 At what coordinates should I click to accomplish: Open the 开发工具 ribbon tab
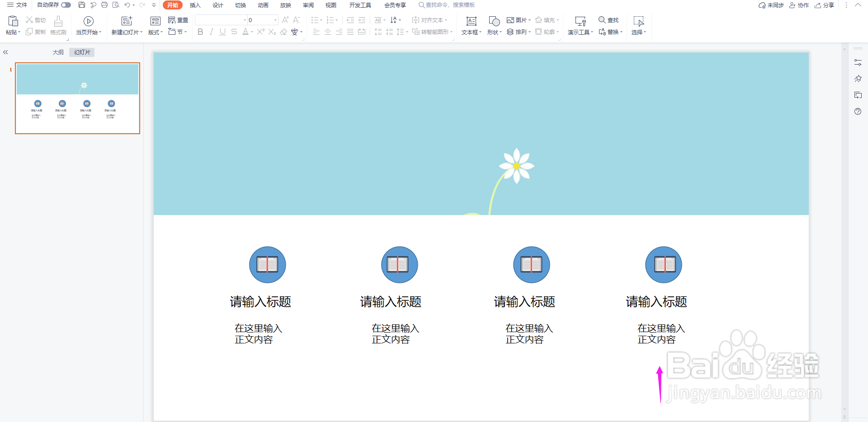click(360, 5)
